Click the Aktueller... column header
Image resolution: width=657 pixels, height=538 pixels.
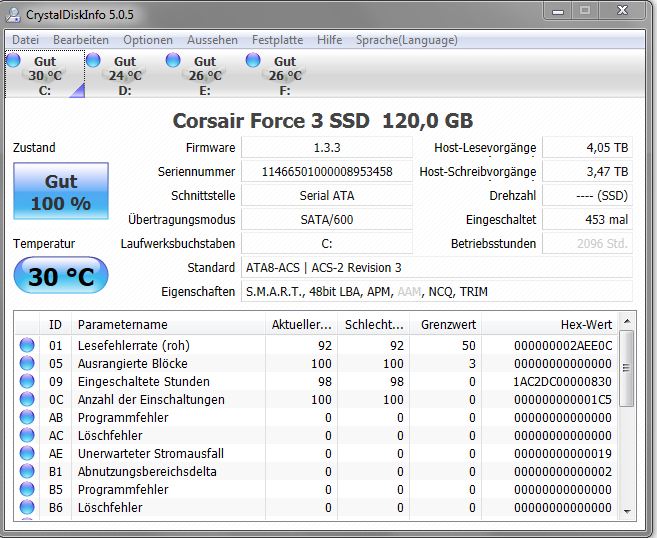(x=301, y=324)
